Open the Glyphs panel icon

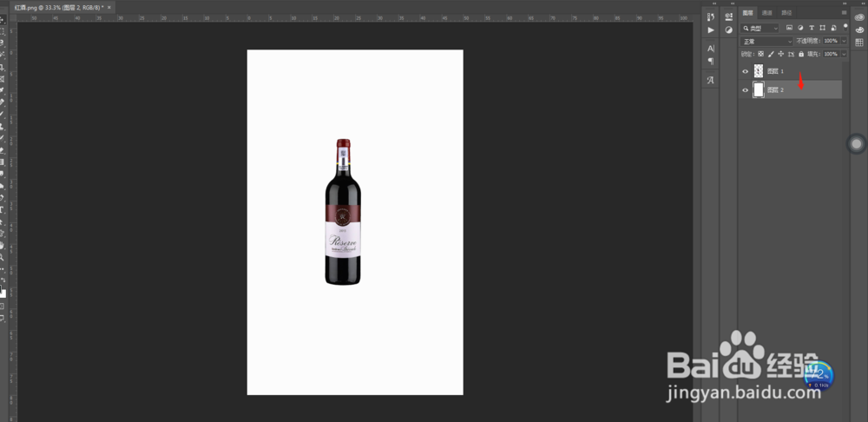click(x=711, y=80)
